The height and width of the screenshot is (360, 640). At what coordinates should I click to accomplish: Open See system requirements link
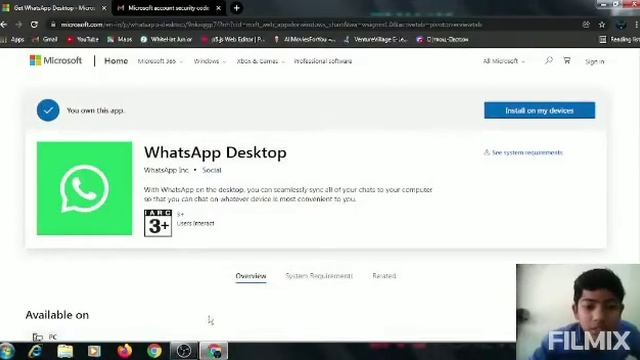[523, 153]
